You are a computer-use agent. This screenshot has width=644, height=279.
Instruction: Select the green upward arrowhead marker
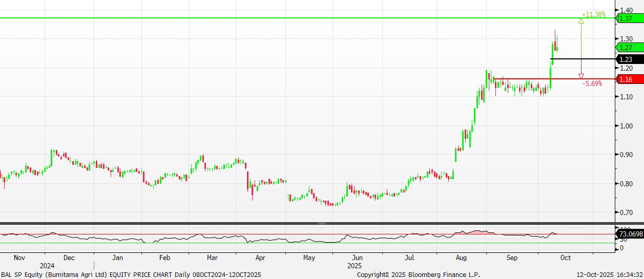coord(581,21)
